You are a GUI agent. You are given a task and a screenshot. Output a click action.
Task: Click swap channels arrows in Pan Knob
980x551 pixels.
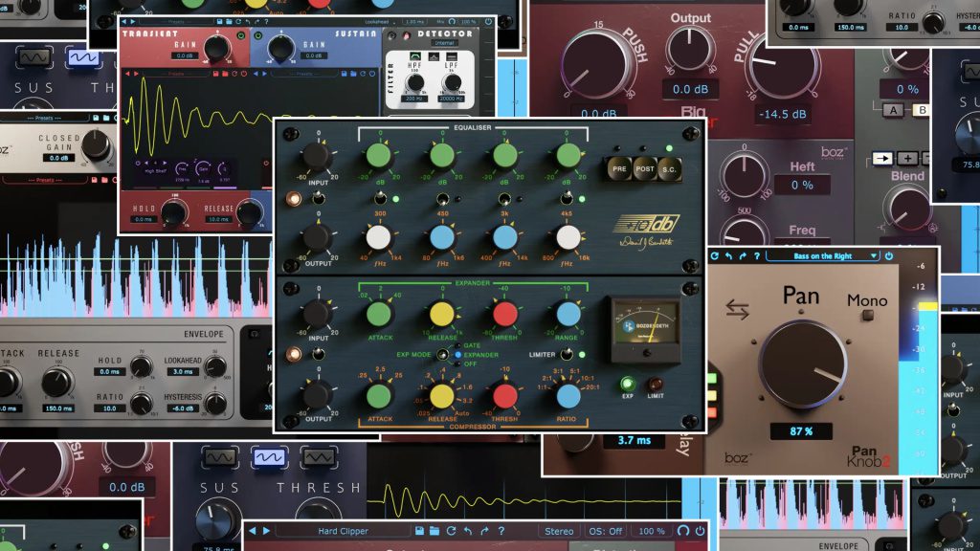pos(738,309)
